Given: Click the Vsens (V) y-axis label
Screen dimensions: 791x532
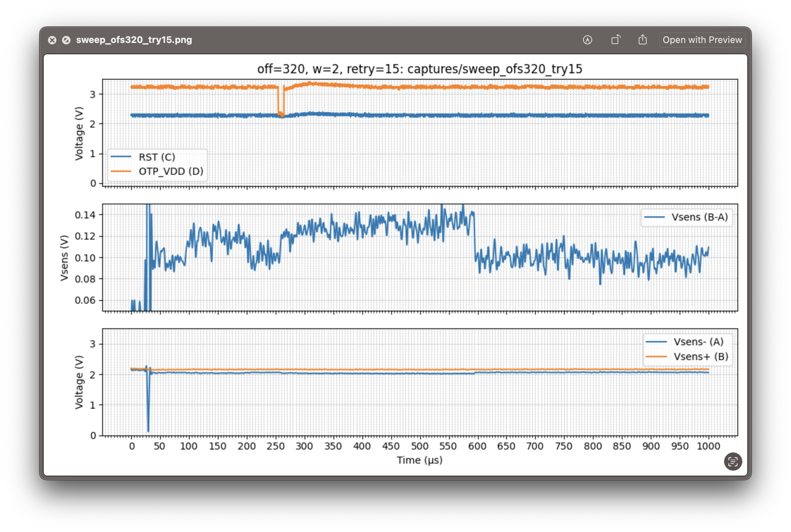Looking at the screenshot, I should (x=64, y=258).
